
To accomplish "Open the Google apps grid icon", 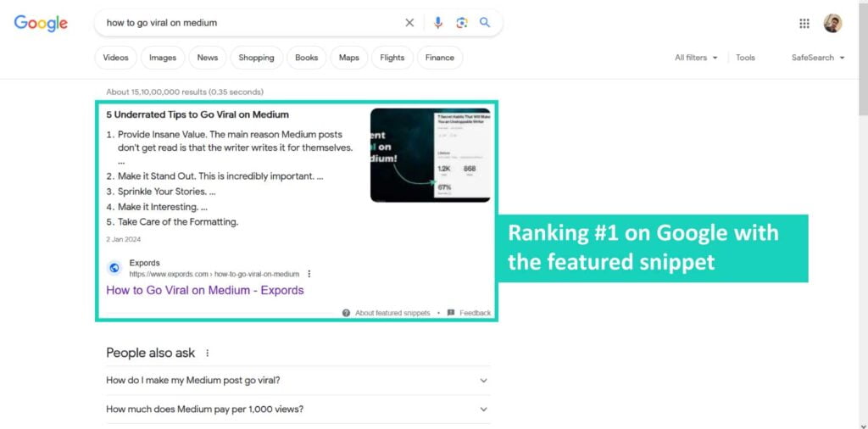I will tap(804, 23).
